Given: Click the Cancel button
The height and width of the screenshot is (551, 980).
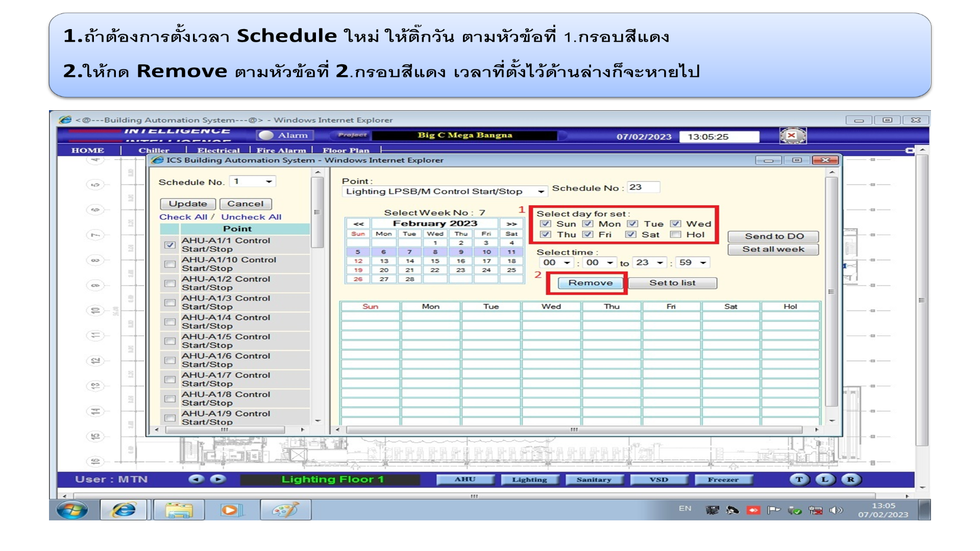Looking at the screenshot, I should tap(246, 204).
